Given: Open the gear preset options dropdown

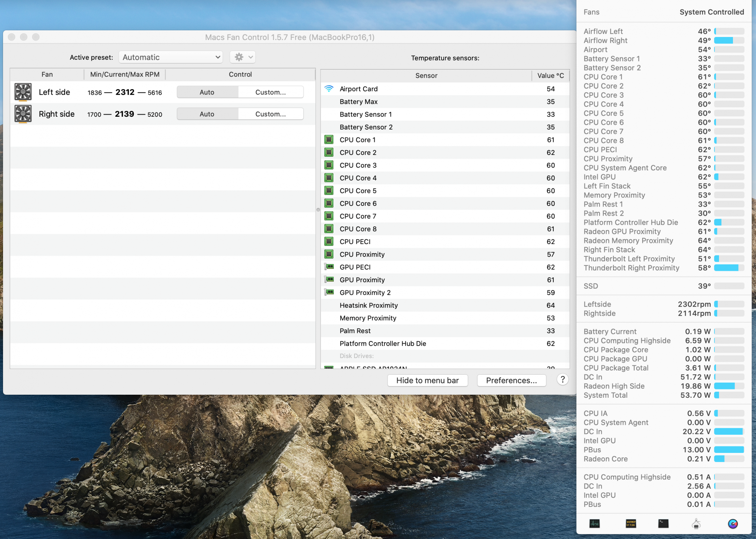Looking at the screenshot, I should click(243, 57).
